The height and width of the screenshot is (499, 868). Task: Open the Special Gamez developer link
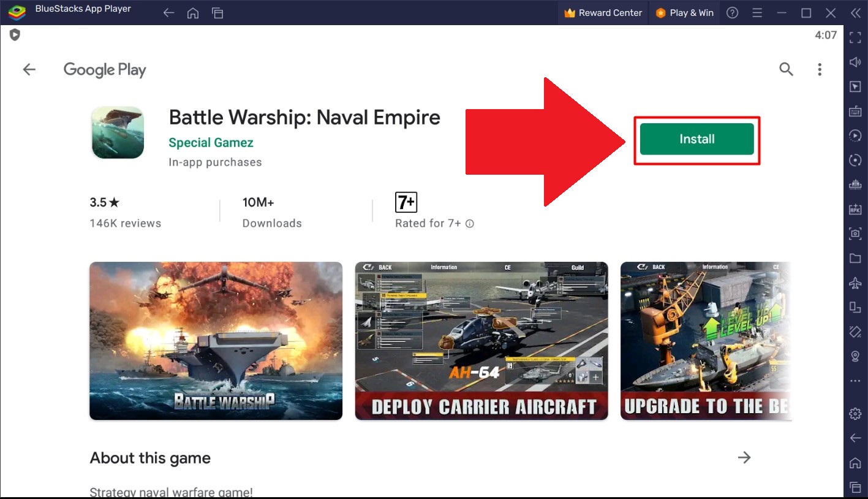pos(211,143)
